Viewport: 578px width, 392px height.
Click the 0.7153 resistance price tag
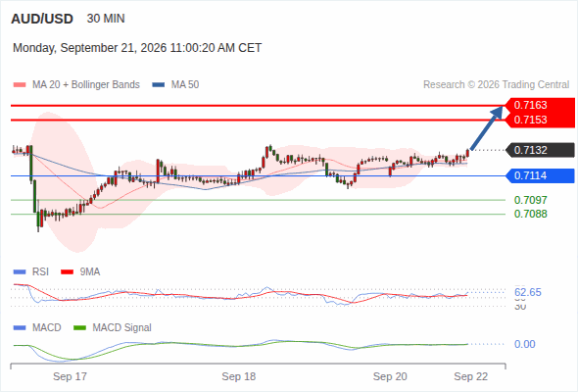click(540, 120)
